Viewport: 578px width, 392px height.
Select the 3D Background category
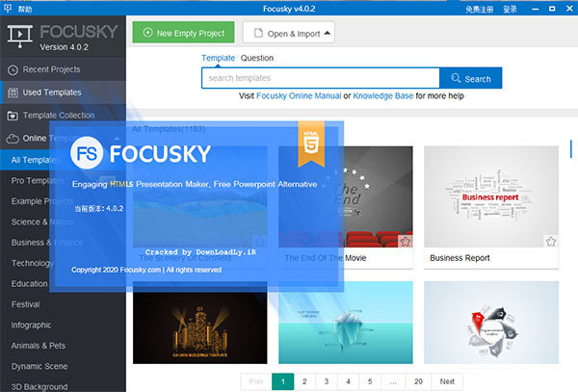tap(63, 386)
